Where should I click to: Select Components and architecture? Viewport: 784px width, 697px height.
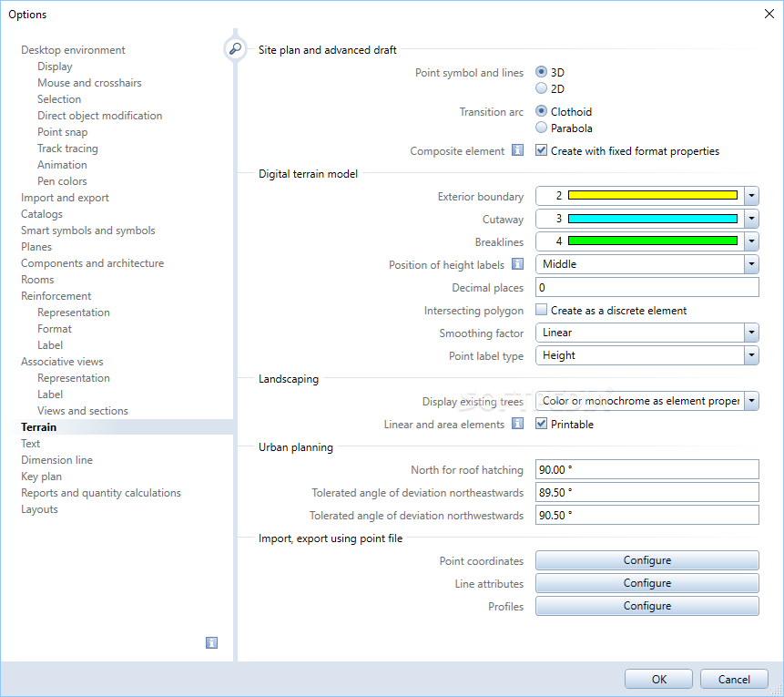[93, 263]
